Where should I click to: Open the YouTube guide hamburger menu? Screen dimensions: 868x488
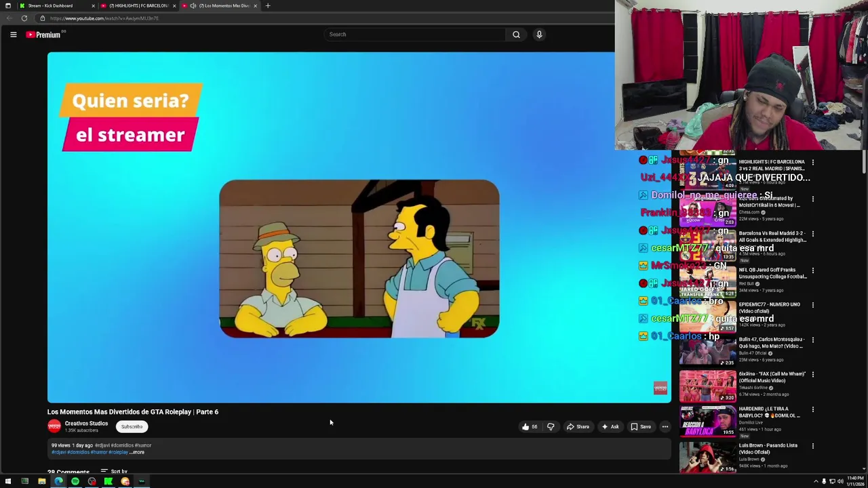coord(13,35)
